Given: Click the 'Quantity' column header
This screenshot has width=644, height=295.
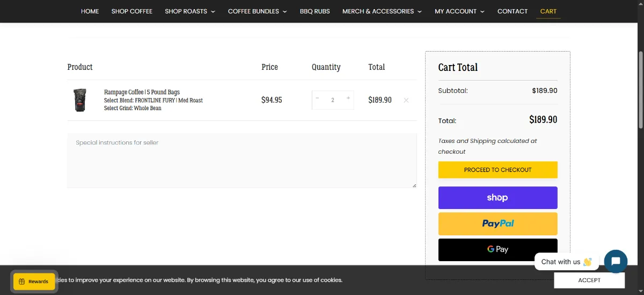Looking at the screenshot, I should pyautogui.click(x=326, y=67).
